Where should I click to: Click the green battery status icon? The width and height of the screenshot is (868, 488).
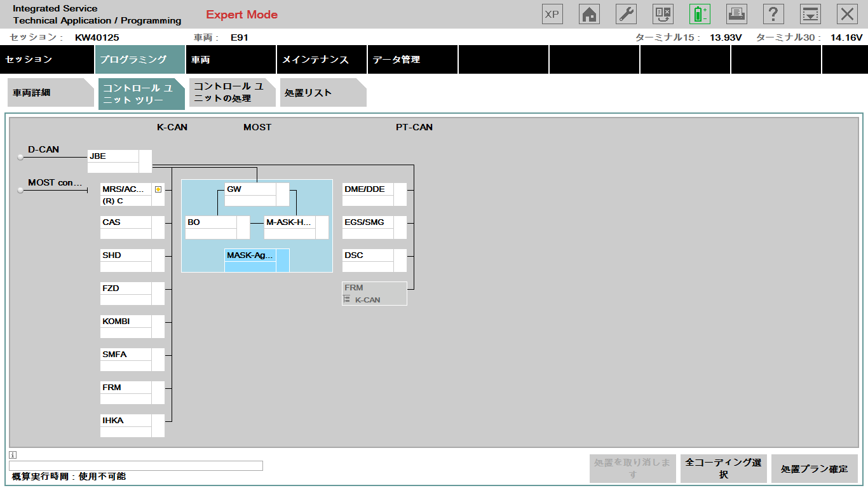[700, 14]
